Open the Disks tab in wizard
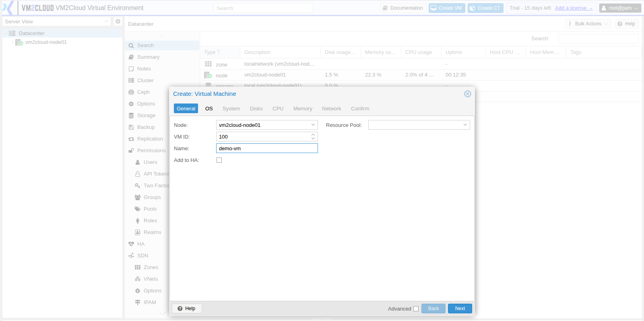This screenshot has height=321, width=644. tap(256, 109)
